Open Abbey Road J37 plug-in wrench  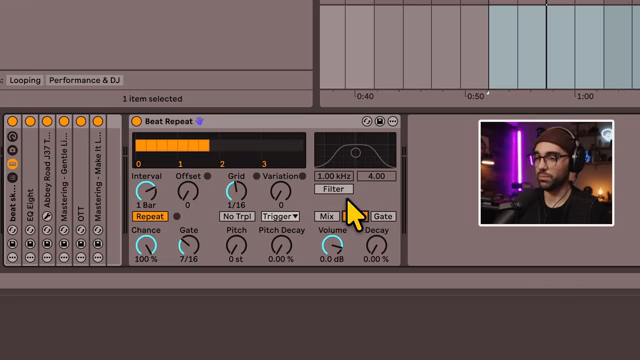[47, 216]
